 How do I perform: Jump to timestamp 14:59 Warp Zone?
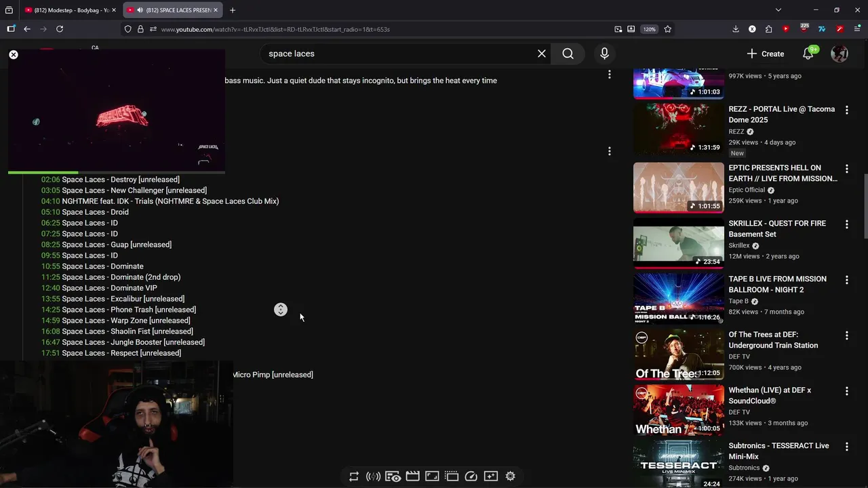(x=51, y=321)
